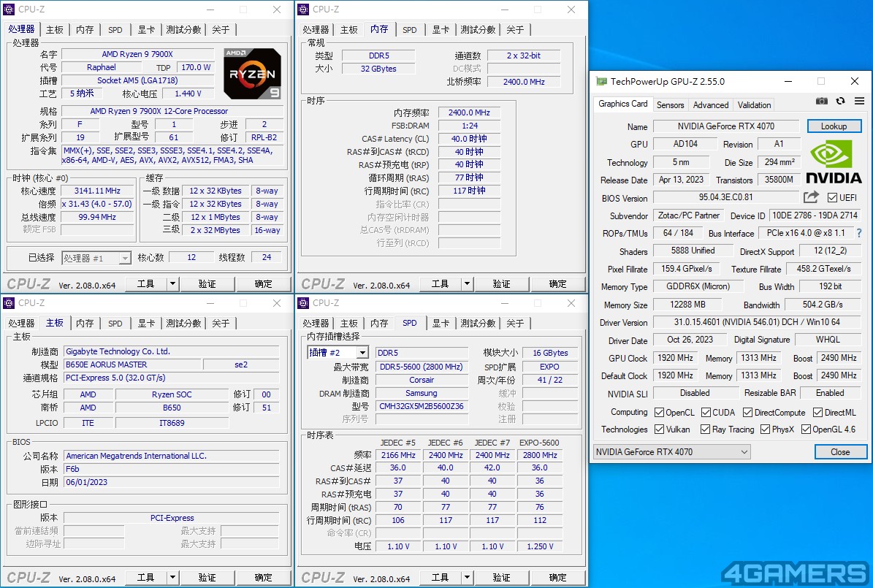Screen dimensions: 873x588
Task: Click the 内存频率 value 2400.0 MHz
Action: [x=469, y=112]
